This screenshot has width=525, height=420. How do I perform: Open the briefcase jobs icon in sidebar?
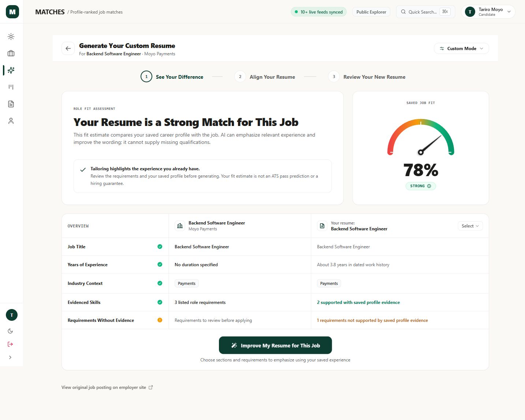(x=11, y=53)
